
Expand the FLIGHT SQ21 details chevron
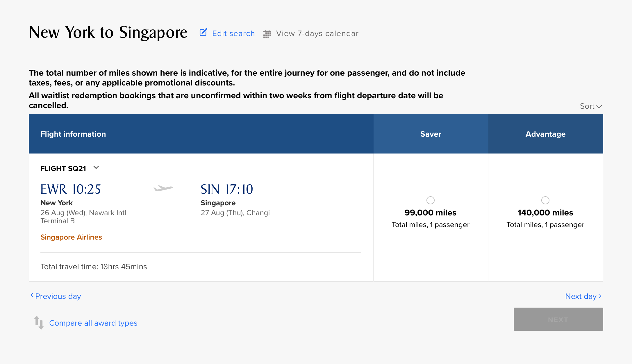96,167
